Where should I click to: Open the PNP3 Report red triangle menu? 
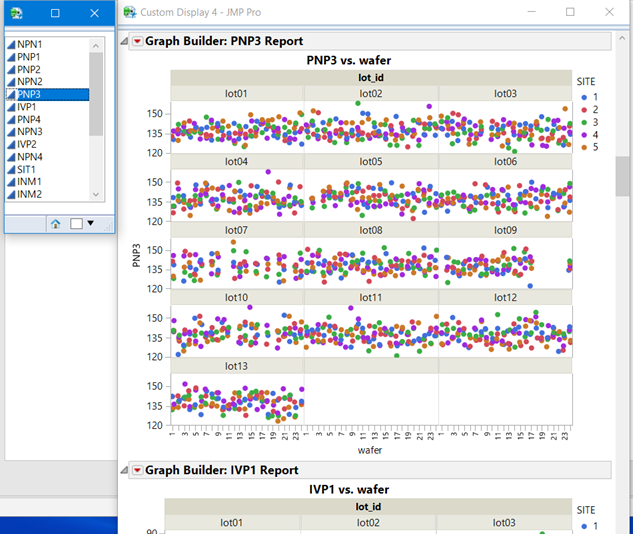[138, 41]
